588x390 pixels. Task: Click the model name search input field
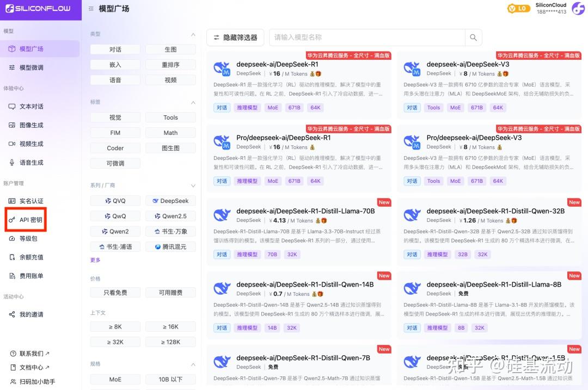(x=366, y=37)
